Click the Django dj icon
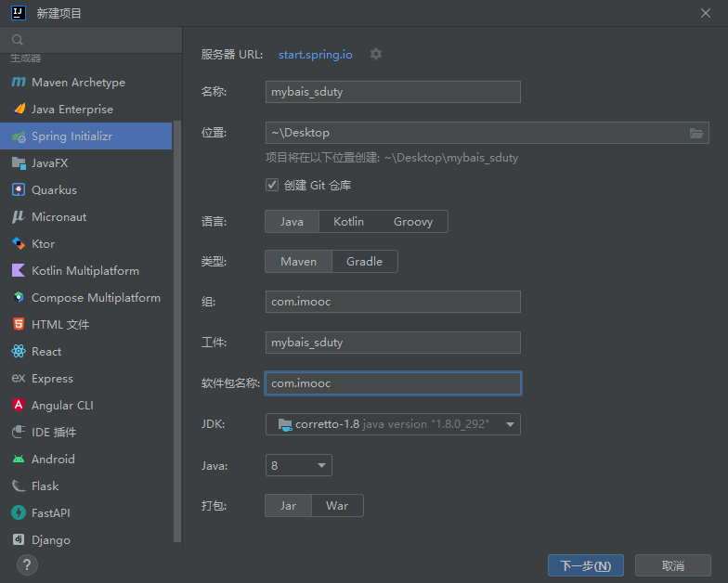728x583 pixels. 19,539
